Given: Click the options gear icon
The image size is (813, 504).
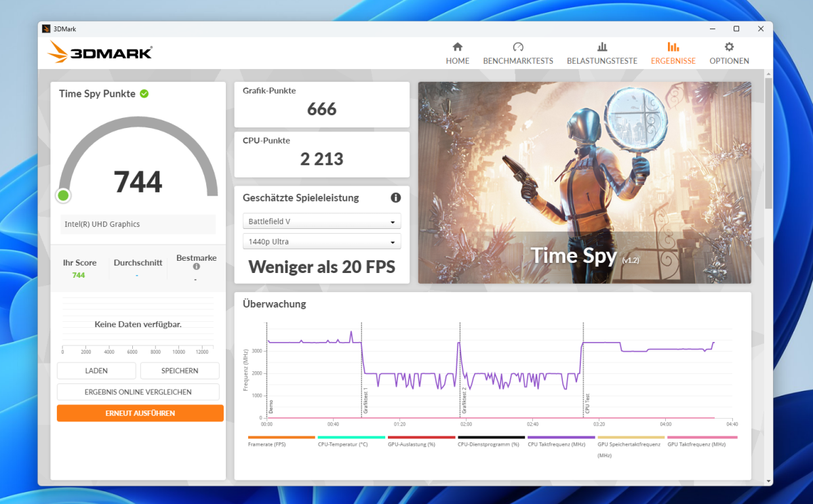Looking at the screenshot, I should point(729,47).
